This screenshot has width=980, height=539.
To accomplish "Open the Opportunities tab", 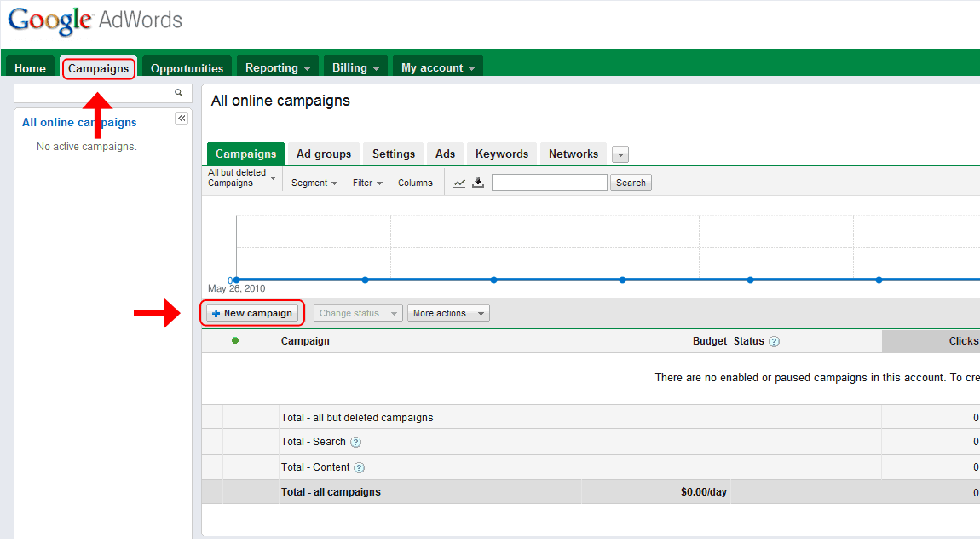I will pyautogui.click(x=187, y=68).
